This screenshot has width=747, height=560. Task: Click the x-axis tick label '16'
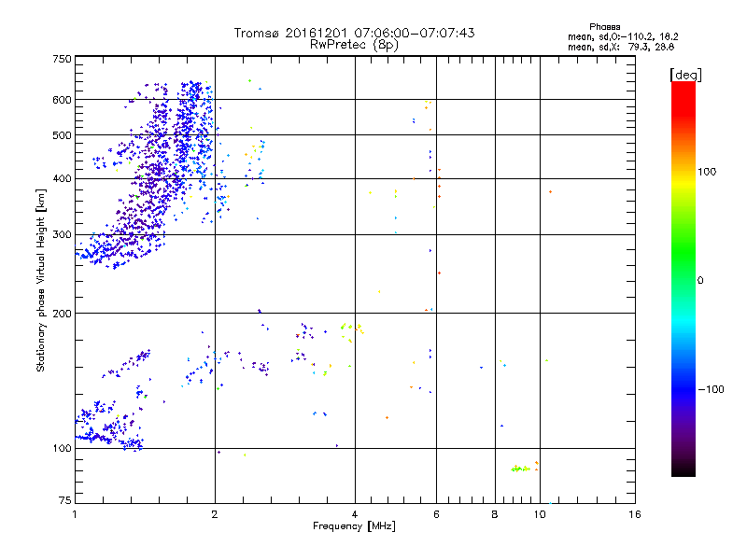(635, 514)
